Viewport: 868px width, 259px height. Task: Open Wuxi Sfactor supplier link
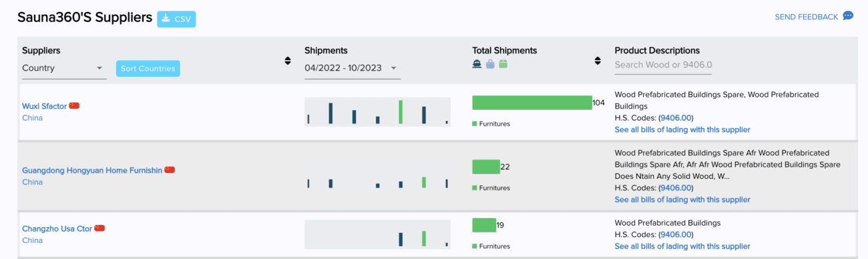(x=45, y=106)
